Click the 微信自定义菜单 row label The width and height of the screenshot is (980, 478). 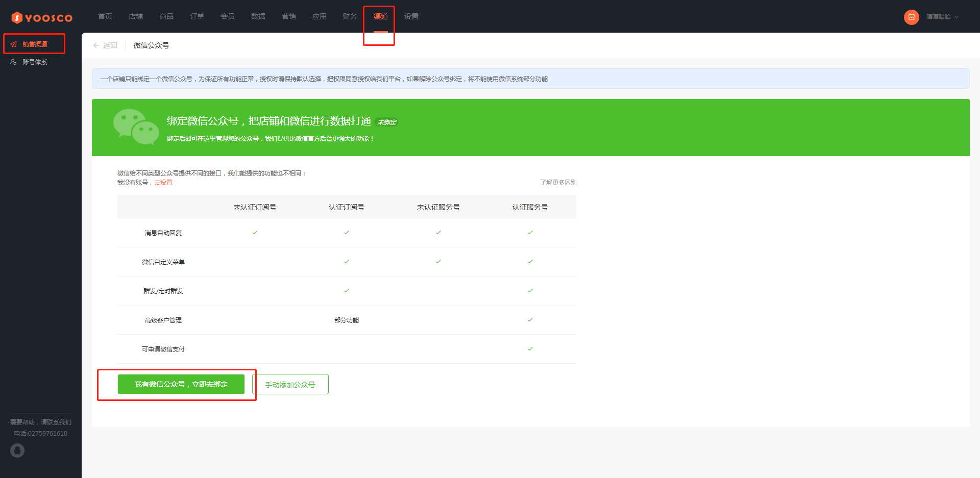click(163, 262)
